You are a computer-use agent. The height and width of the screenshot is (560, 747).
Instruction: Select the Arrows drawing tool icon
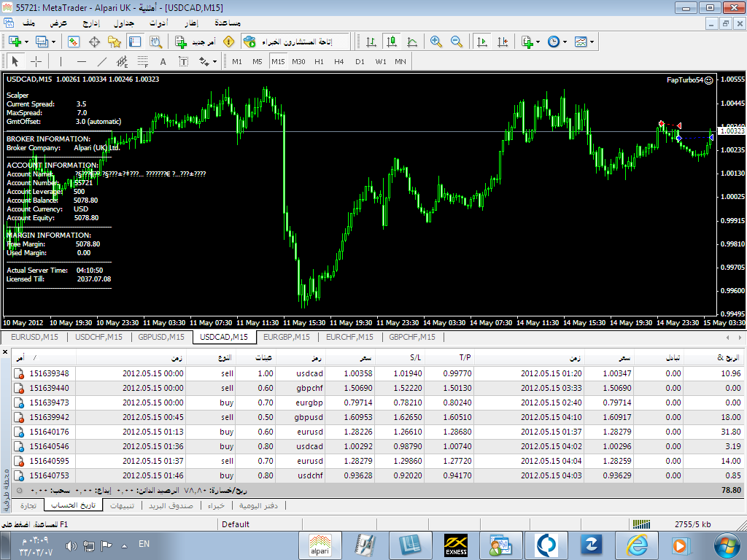click(204, 61)
